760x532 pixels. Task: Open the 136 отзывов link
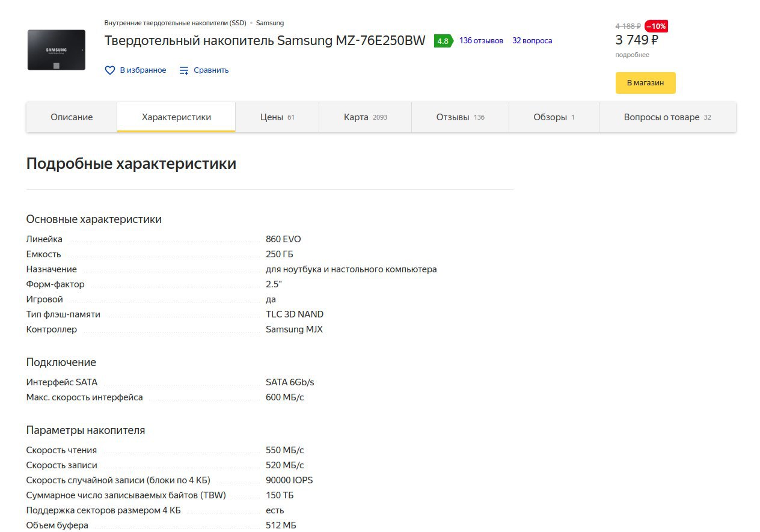[x=481, y=41]
